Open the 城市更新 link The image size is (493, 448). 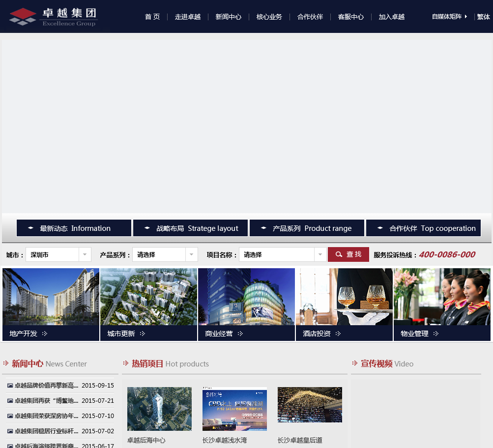coord(121,334)
